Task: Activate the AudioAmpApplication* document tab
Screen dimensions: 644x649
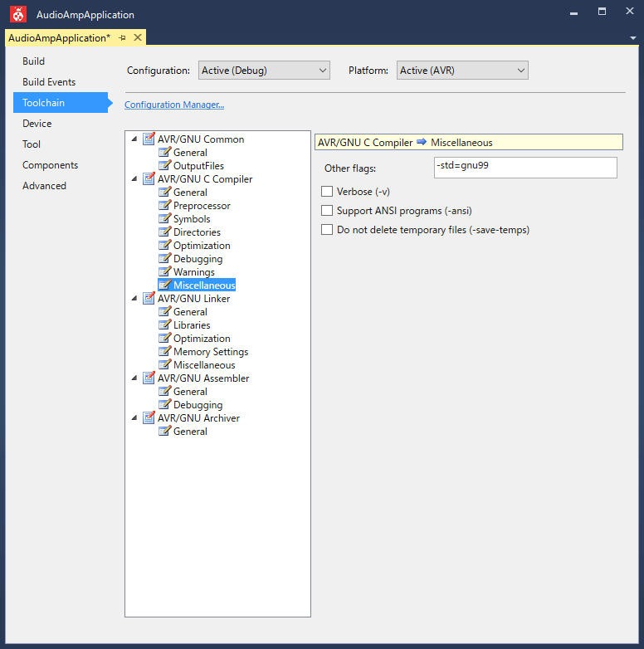Action: 59,38
